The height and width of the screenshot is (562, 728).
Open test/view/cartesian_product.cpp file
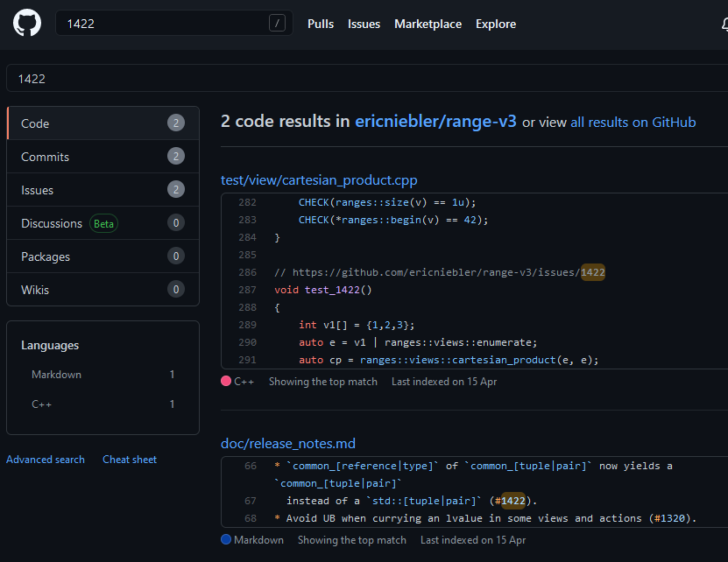tap(319, 180)
